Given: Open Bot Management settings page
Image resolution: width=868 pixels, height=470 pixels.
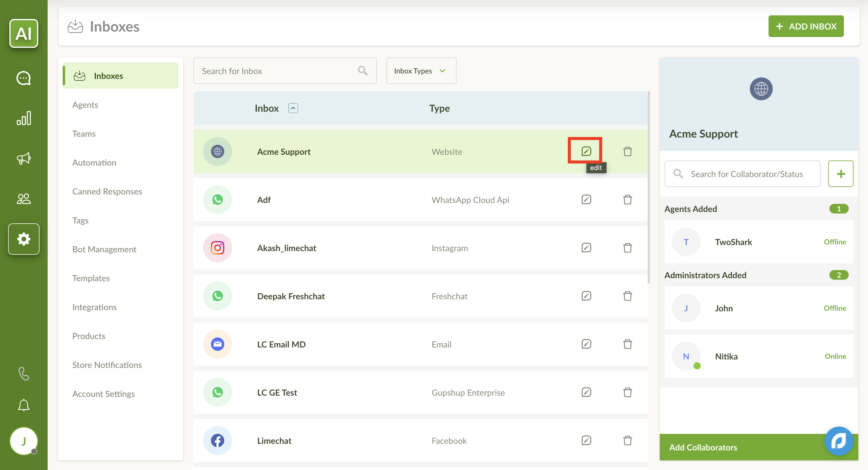Looking at the screenshot, I should point(104,249).
